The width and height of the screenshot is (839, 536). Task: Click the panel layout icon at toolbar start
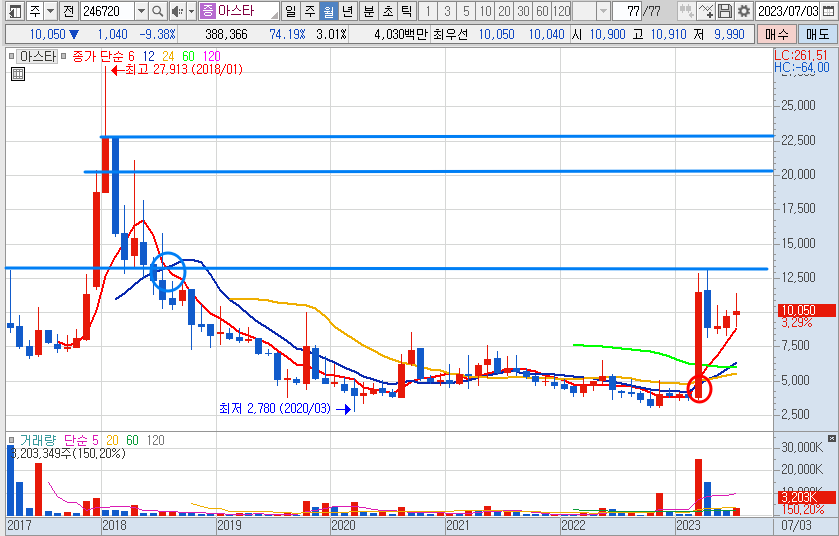[15, 11]
